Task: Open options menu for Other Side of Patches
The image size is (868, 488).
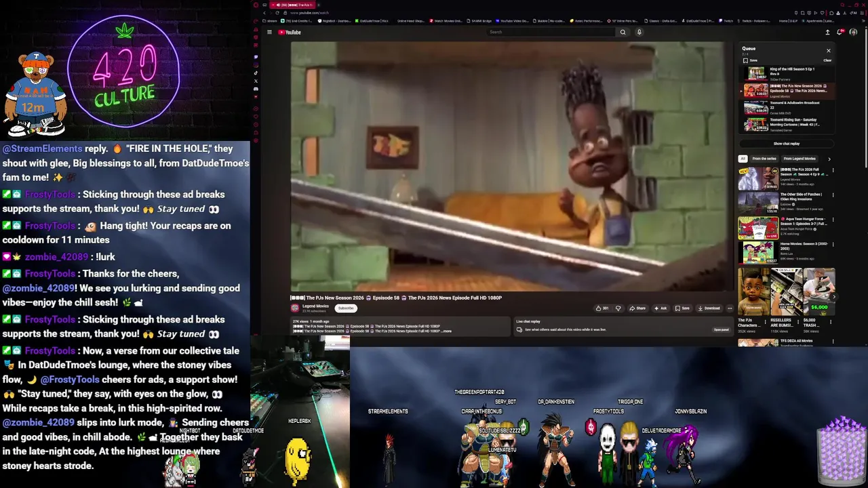Action: 833,195
